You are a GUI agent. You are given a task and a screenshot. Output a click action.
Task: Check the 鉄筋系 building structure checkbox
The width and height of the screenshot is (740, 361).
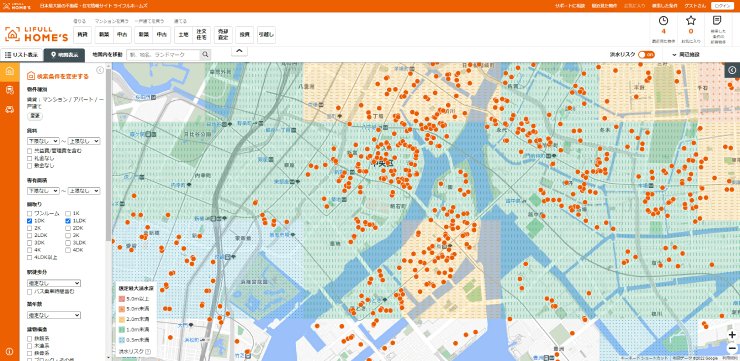(x=30, y=338)
